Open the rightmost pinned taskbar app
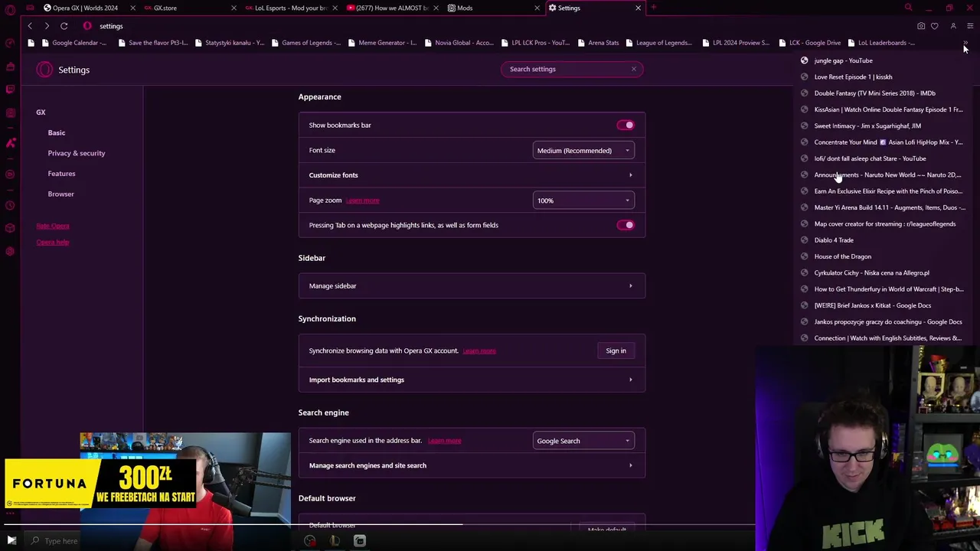Screen dimensions: 980x551 [360, 541]
